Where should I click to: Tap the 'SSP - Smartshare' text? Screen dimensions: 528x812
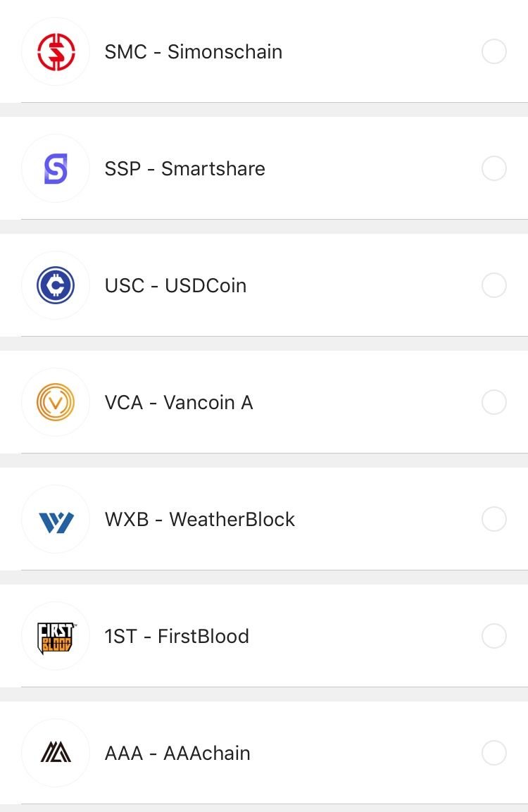point(185,169)
